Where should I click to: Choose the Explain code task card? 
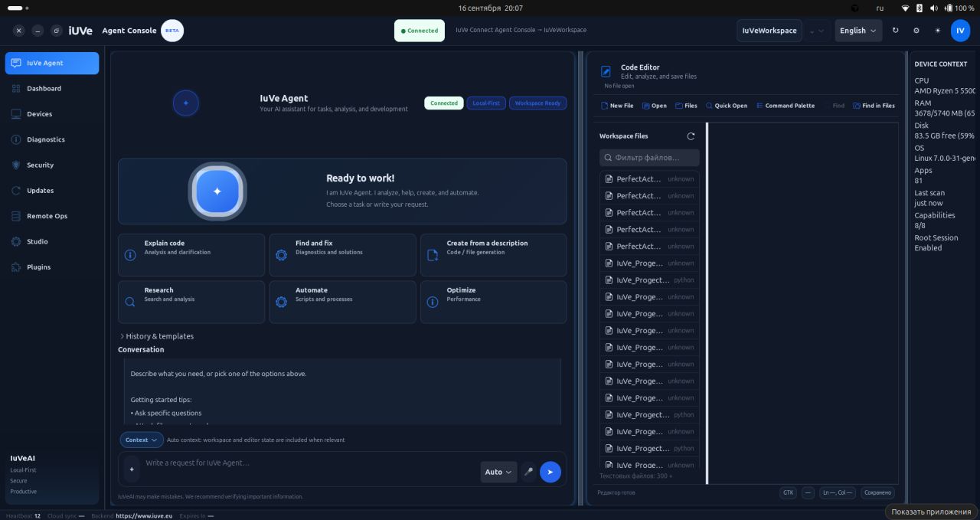tap(191, 255)
